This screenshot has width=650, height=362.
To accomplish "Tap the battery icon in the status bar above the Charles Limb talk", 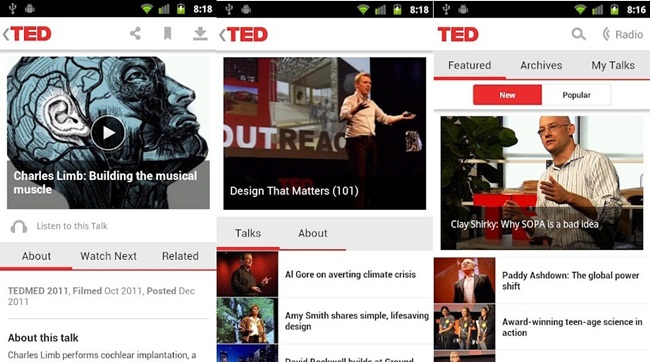I will (x=181, y=9).
